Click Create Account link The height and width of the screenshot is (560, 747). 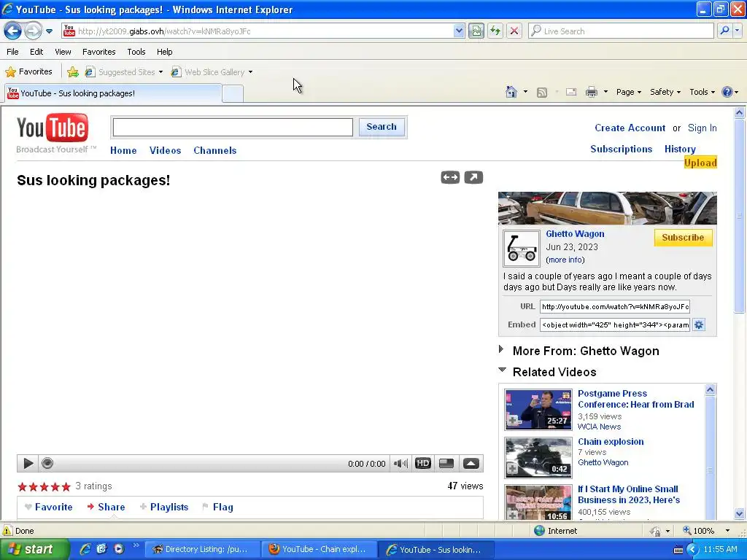[x=630, y=128]
